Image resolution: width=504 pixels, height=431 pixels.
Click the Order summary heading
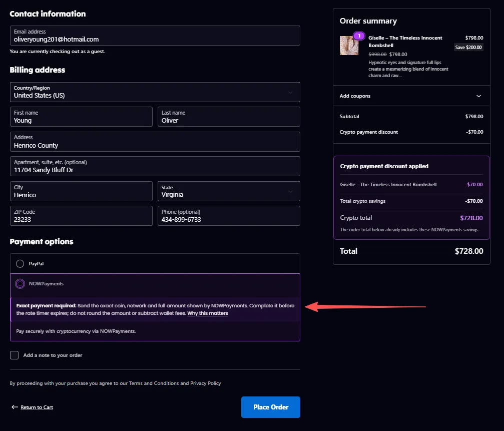tap(368, 21)
